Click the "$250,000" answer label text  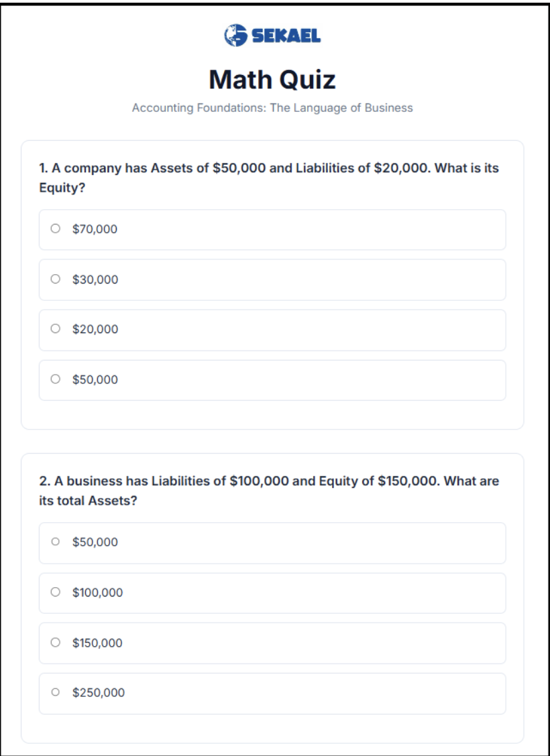(98, 692)
